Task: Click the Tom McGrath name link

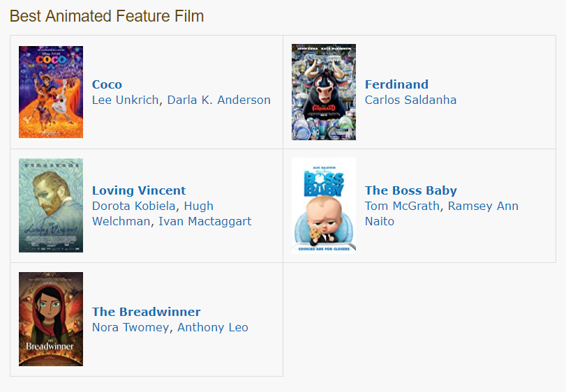Action: [x=402, y=206]
